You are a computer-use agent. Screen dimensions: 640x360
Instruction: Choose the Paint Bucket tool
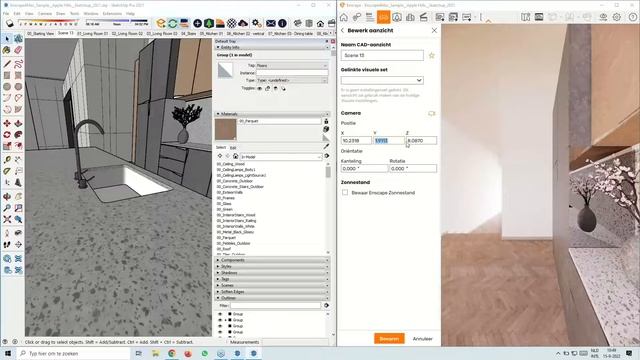[x=7, y=50]
